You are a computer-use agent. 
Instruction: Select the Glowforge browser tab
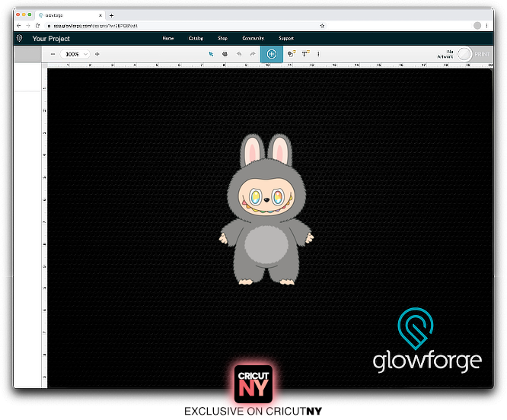pyautogui.click(x=71, y=15)
